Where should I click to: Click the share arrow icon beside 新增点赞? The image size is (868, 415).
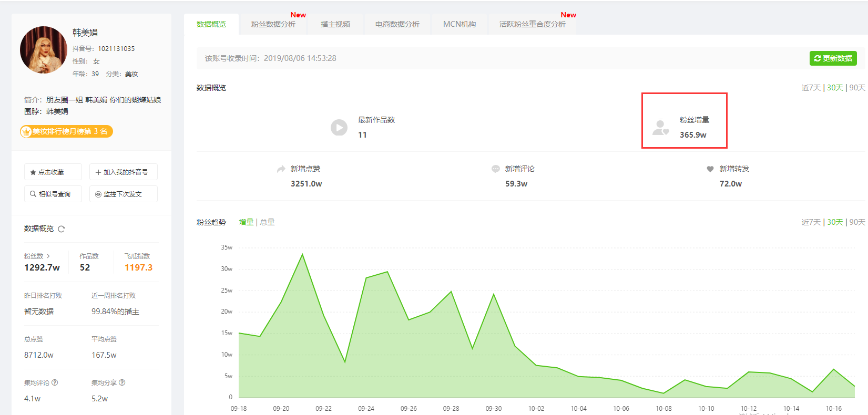pyautogui.click(x=281, y=169)
